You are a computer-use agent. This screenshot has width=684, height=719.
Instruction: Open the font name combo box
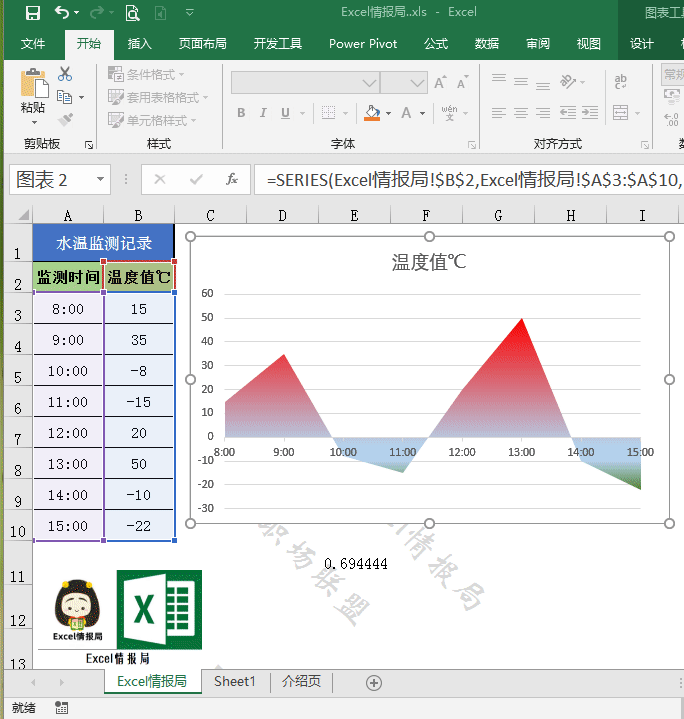pyautogui.click(x=305, y=83)
